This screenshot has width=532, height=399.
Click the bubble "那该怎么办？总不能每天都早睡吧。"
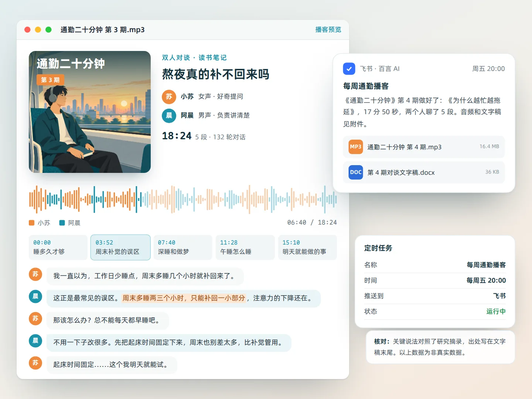click(108, 320)
